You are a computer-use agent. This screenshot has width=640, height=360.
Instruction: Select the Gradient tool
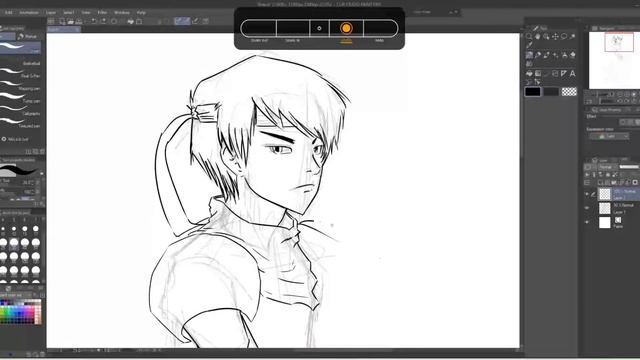pyautogui.click(x=538, y=73)
